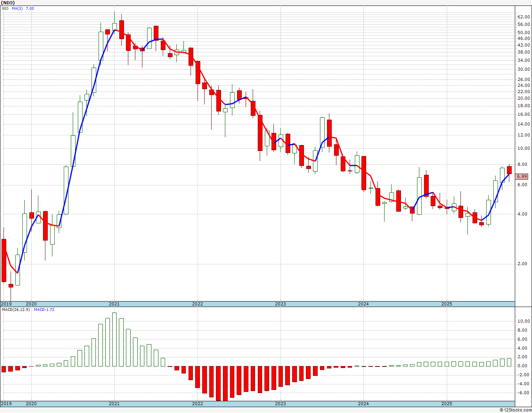Click the 2024 year marker on price axis
This screenshot has width=532, height=413.
point(363,304)
